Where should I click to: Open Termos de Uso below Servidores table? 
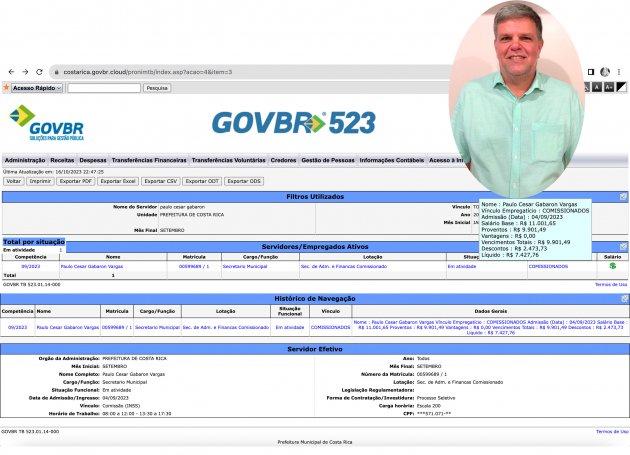[x=611, y=285]
